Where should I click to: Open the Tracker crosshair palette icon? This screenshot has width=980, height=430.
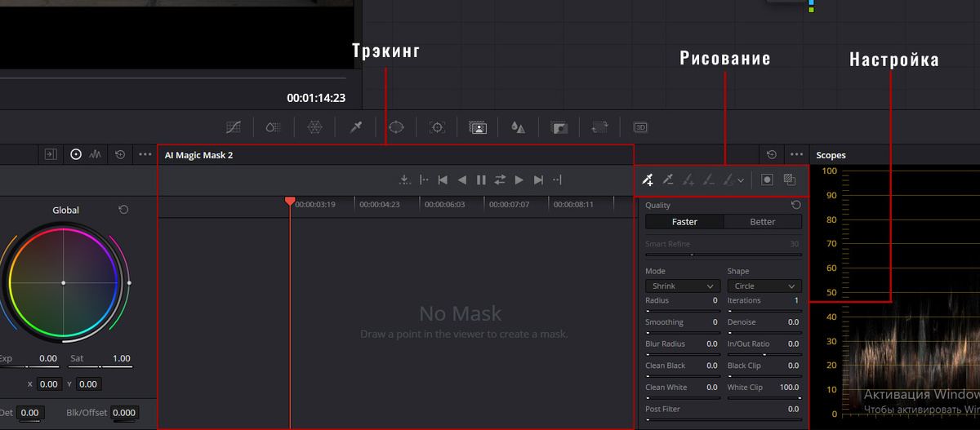[x=437, y=127]
